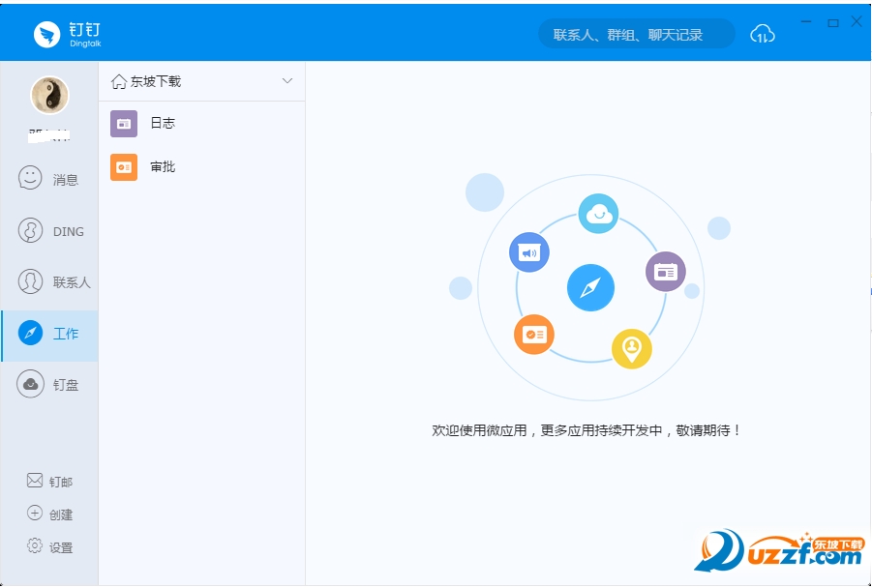Image resolution: width=872 pixels, height=588 pixels.
Task: Click the home icon before 东坡下载
Action: tap(118, 81)
